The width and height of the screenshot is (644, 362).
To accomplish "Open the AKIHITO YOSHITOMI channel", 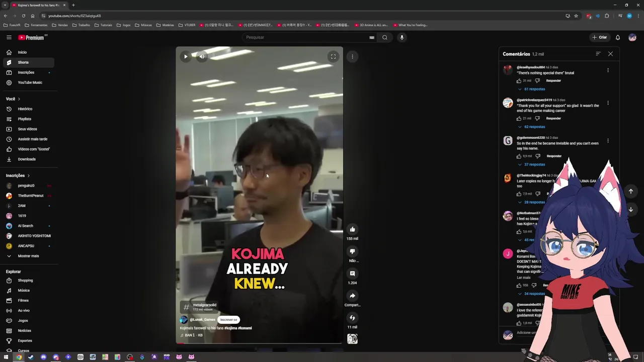I will pyautogui.click(x=28, y=236).
